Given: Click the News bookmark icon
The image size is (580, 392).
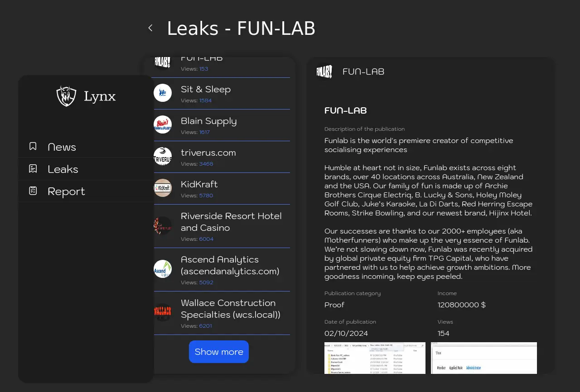Looking at the screenshot, I should click(33, 146).
